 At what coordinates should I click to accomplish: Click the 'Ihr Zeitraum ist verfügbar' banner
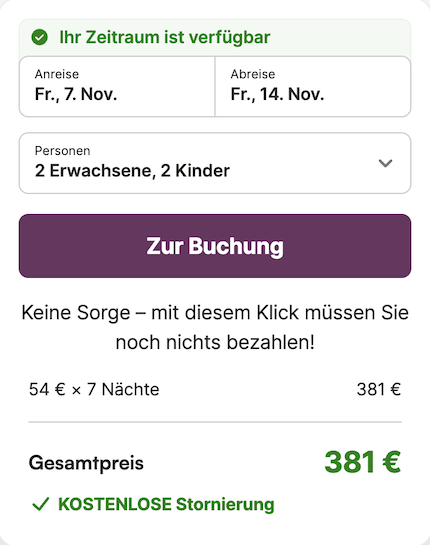(215, 38)
